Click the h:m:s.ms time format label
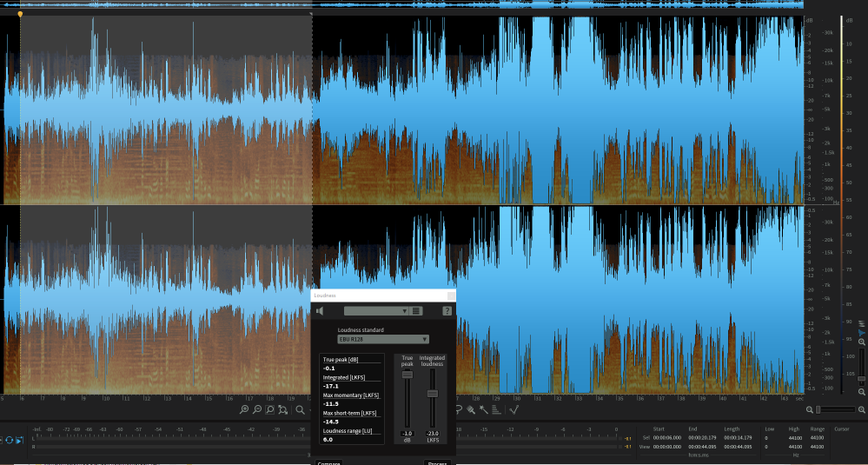The image size is (868, 465). tap(699, 455)
